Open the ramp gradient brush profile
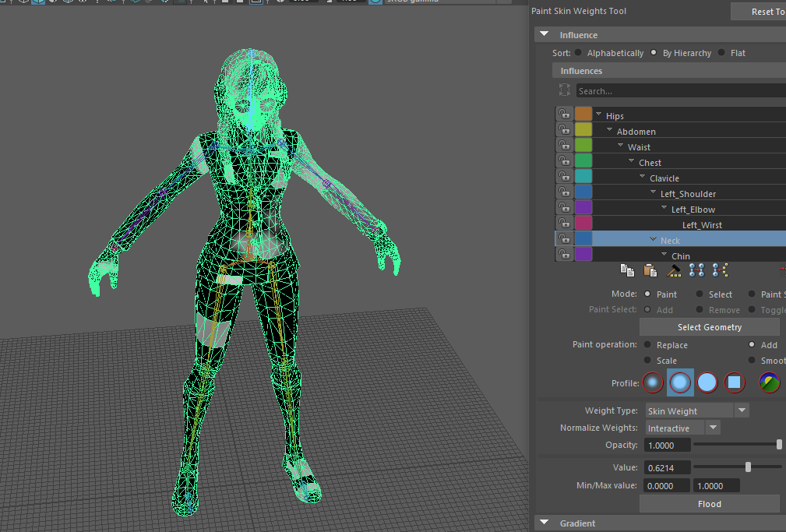 (x=769, y=382)
